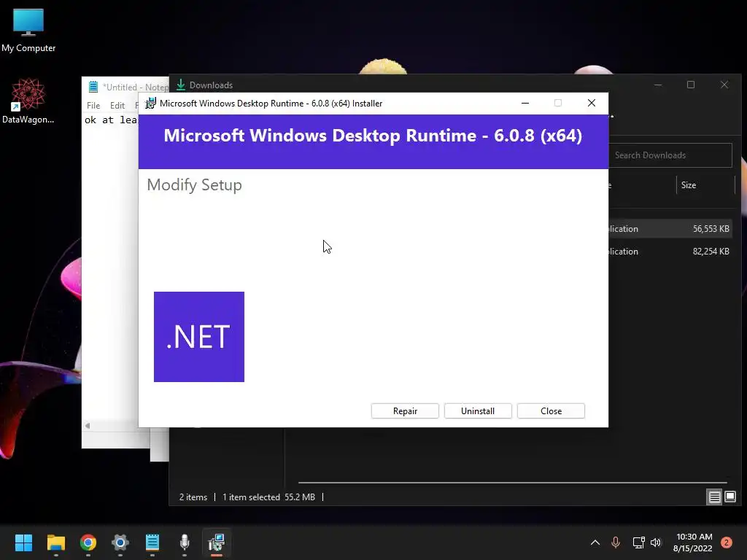747x560 pixels.
Task: Select the 56,553 KB file row
Action: click(x=671, y=228)
